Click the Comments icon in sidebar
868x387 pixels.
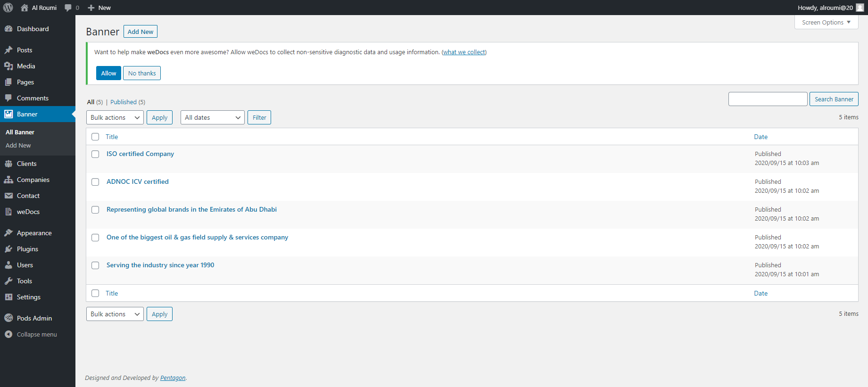(x=8, y=98)
